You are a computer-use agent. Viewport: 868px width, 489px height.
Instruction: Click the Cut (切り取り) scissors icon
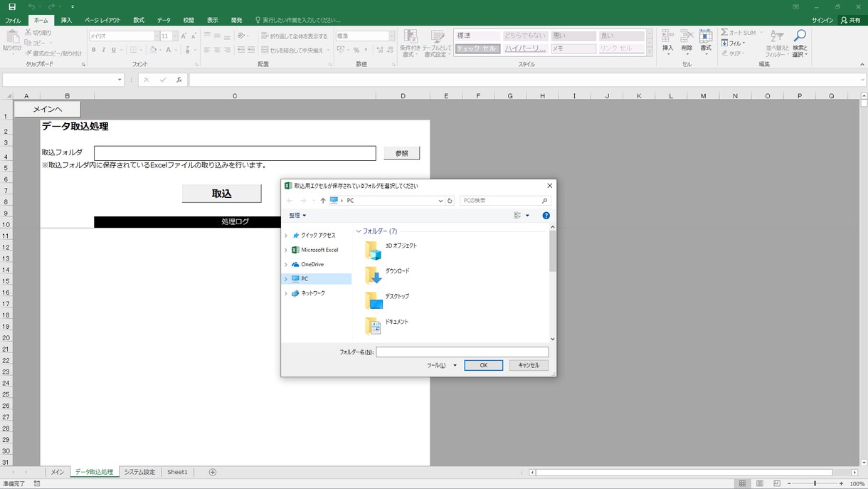28,33
